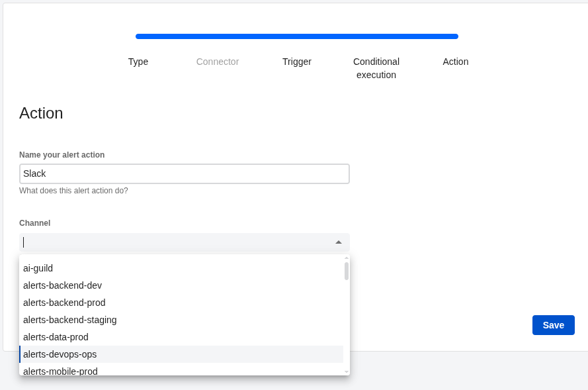Viewport: 588px width, 390px height.
Task: Choose ai-guild from channel list
Action: click(x=38, y=268)
